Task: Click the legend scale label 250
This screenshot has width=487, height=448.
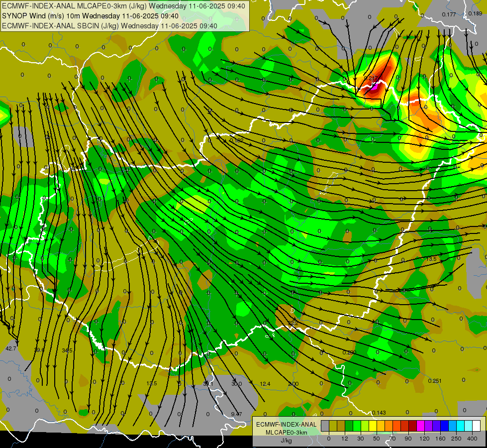Action: pyautogui.click(x=456, y=439)
